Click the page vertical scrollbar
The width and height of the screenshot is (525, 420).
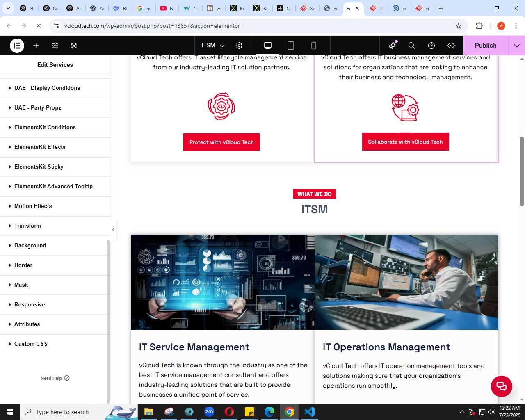(522, 171)
